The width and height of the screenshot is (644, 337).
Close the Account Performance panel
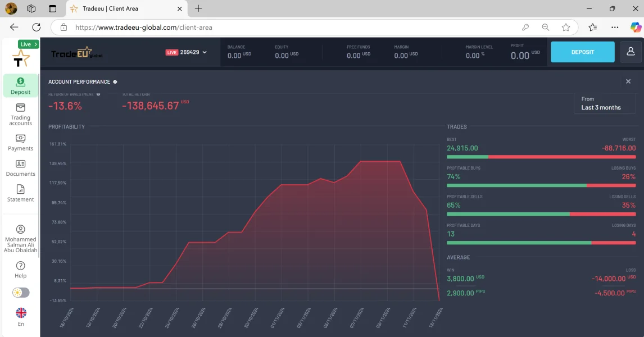[x=628, y=81]
